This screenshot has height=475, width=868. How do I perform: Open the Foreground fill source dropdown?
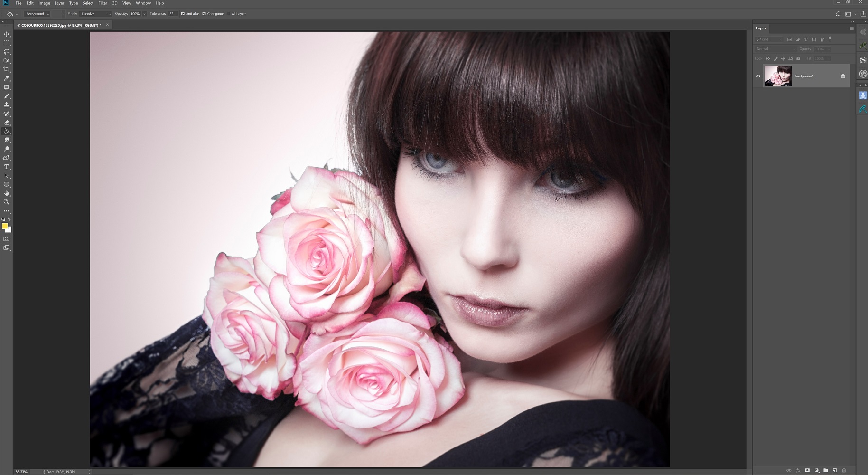(x=37, y=14)
